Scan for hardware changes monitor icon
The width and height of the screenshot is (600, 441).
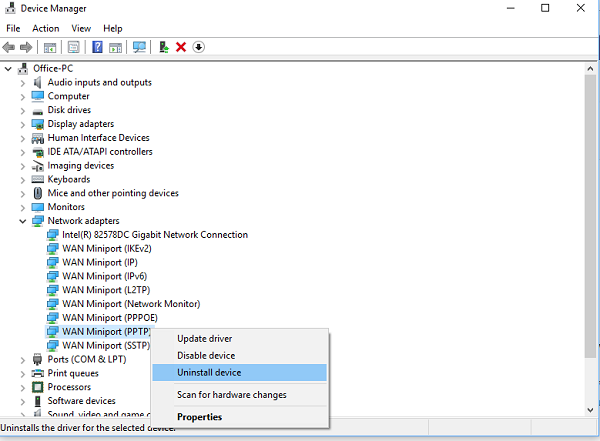coord(139,47)
